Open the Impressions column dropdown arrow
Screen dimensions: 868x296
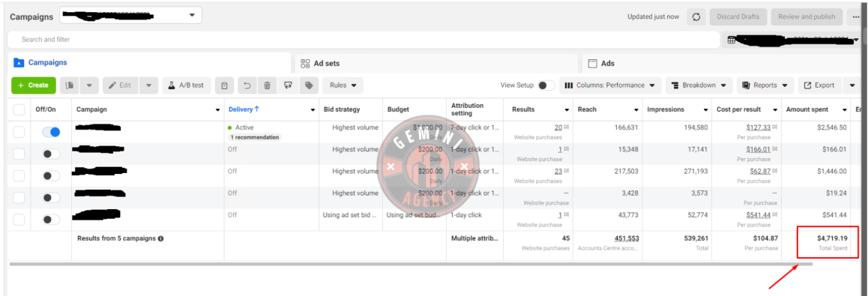[x=705, y=110]
